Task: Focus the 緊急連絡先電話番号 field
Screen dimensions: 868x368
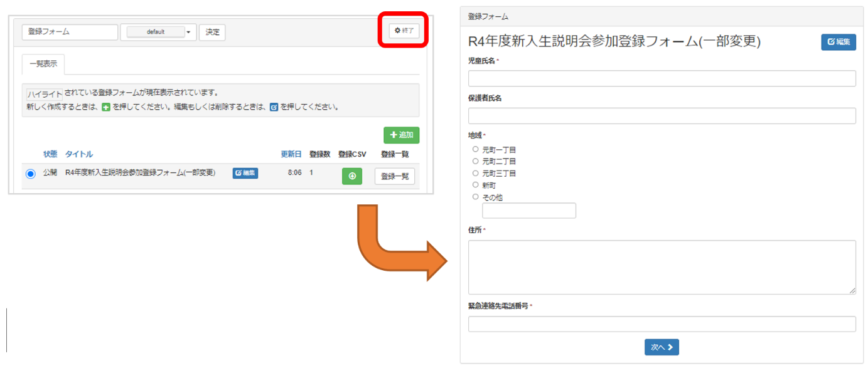Action: [662, 324]
